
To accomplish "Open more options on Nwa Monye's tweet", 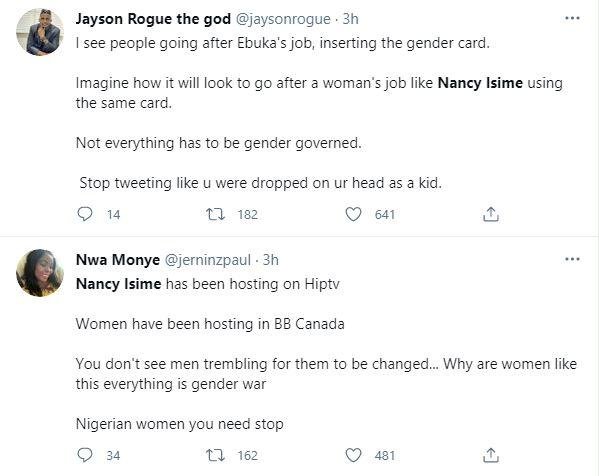I will 572,259.
